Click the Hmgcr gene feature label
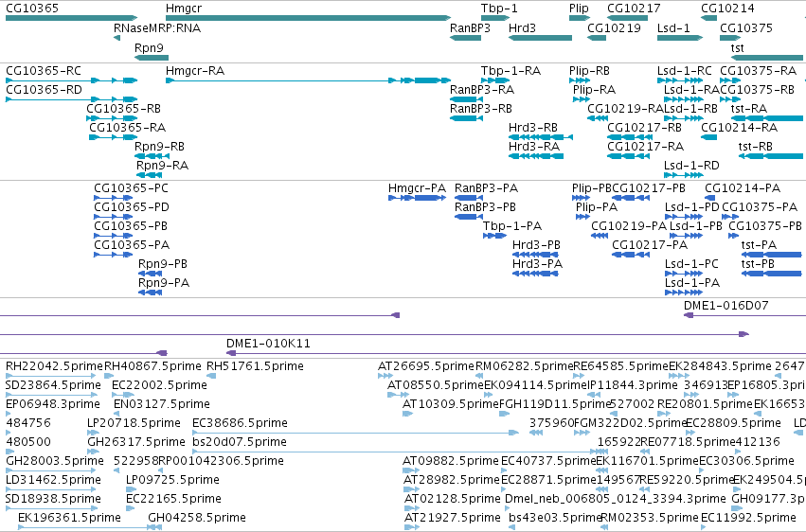This screenshot has width=806, height=532. click(x=184, y=9)
